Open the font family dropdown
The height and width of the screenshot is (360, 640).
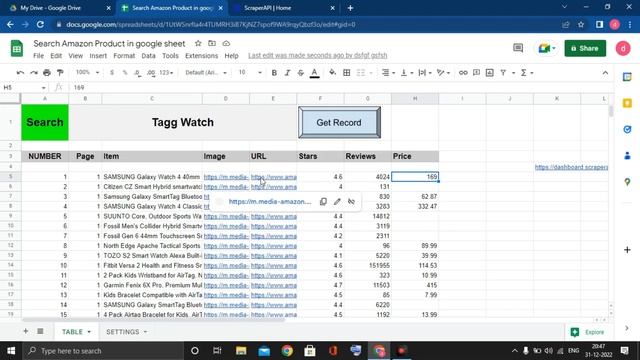(206, 73)
